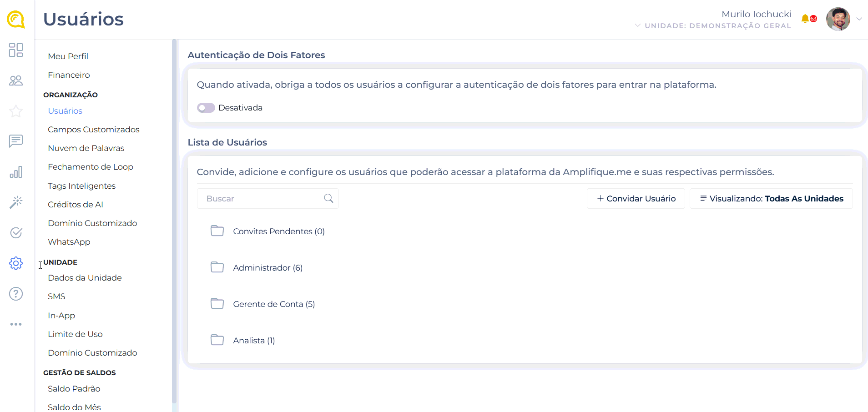Image resolution: width=868 pixels, height=412 pixels.
Task: Go to the WhatsApp settings menu item
Action: [69, 242]
